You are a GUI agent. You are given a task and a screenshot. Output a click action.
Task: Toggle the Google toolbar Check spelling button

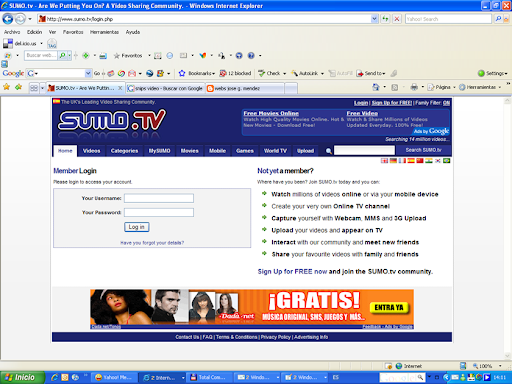(269, 73)
